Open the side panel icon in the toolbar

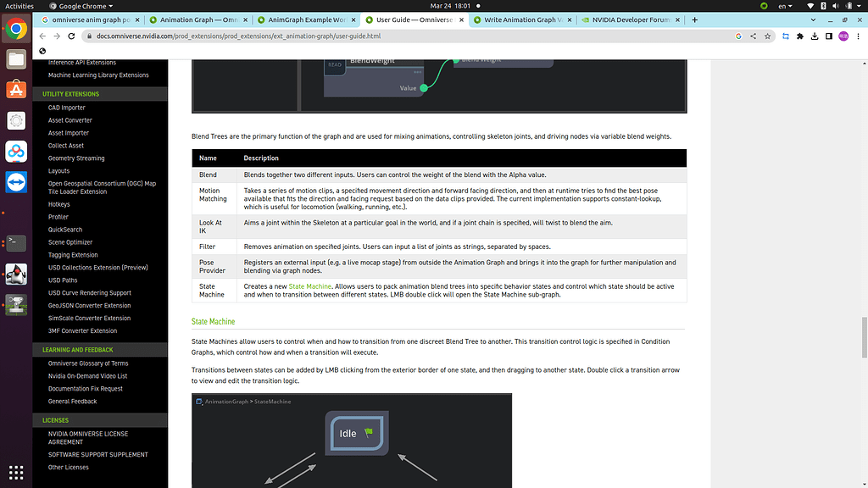point(829,36)
